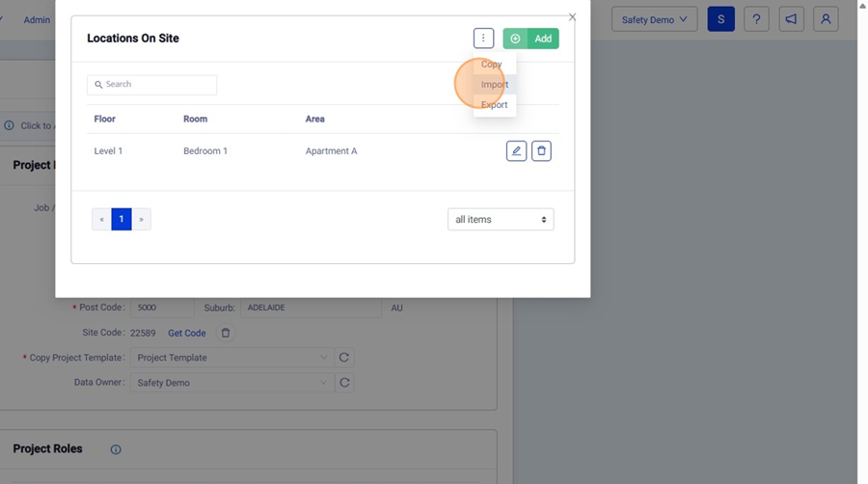This screenshot has height=484, width=868.
Task: Delete the site code with trash icon
Action: (226, 333)
